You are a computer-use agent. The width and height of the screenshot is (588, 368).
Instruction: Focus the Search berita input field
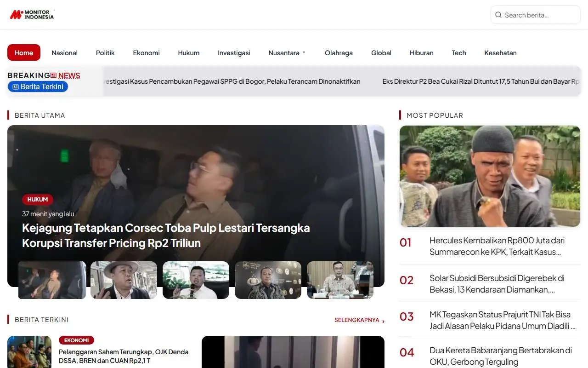click(x=536, y=15)
